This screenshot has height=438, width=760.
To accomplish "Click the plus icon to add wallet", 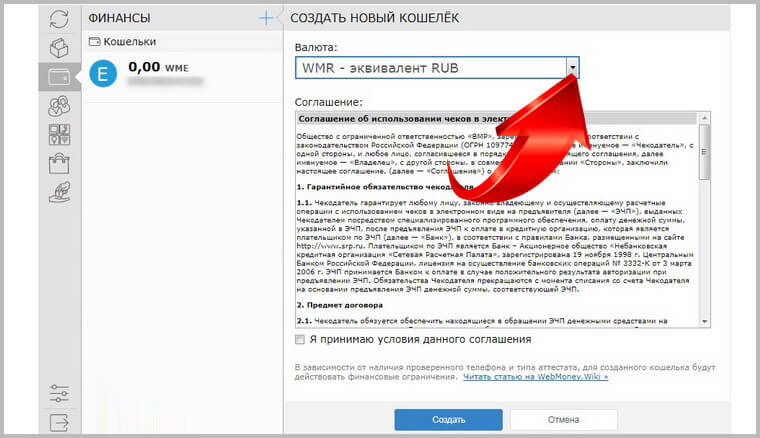I will (x=266, y=18).
